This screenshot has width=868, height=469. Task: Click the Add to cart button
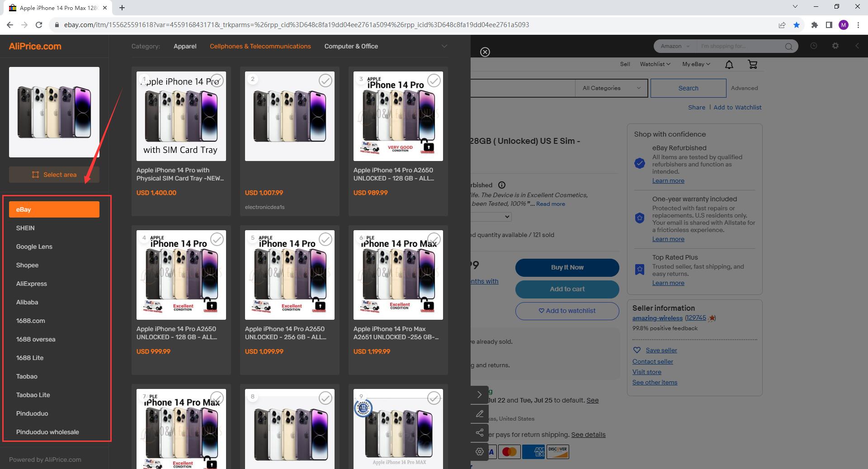[x=567, y=289]
